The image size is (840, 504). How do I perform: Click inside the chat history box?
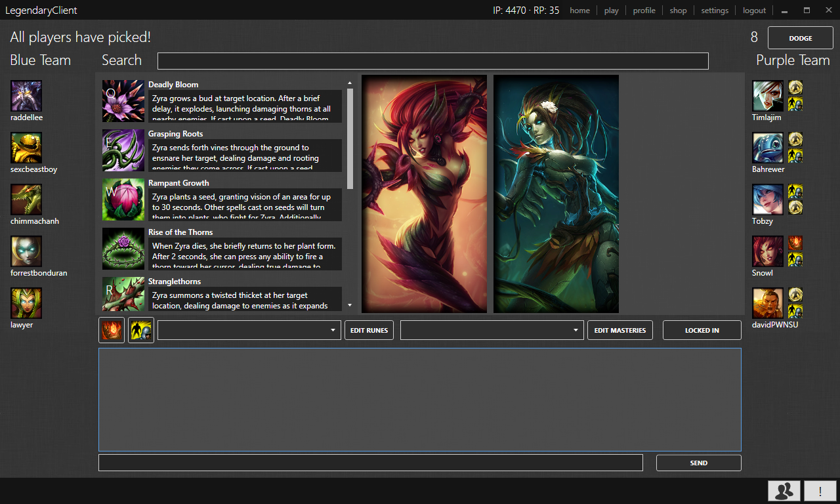pos(420,400)
